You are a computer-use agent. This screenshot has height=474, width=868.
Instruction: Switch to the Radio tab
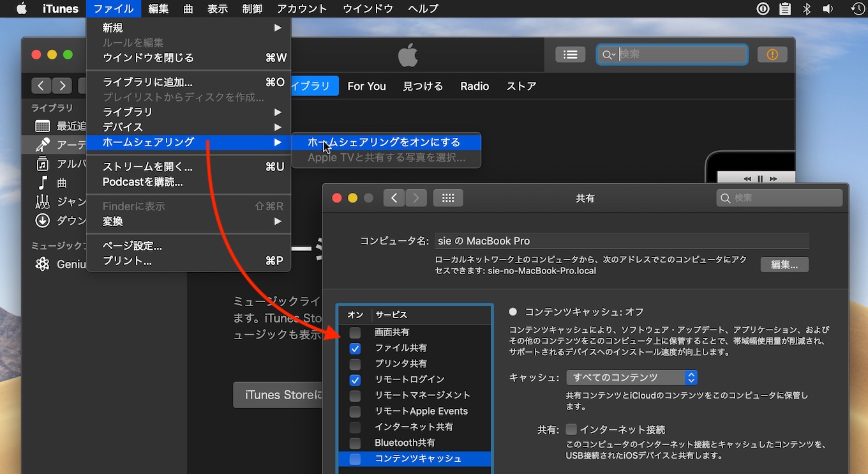(x=475, y=86)
